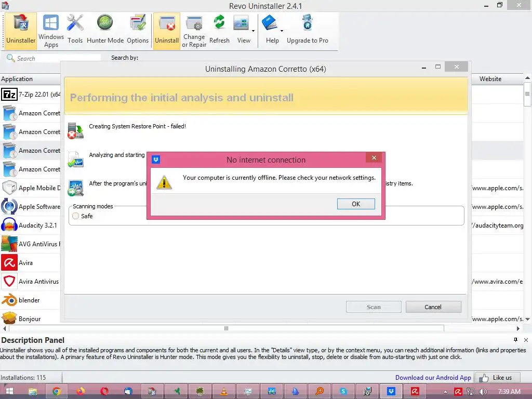Click the failed restore point icon

point(75,131)
